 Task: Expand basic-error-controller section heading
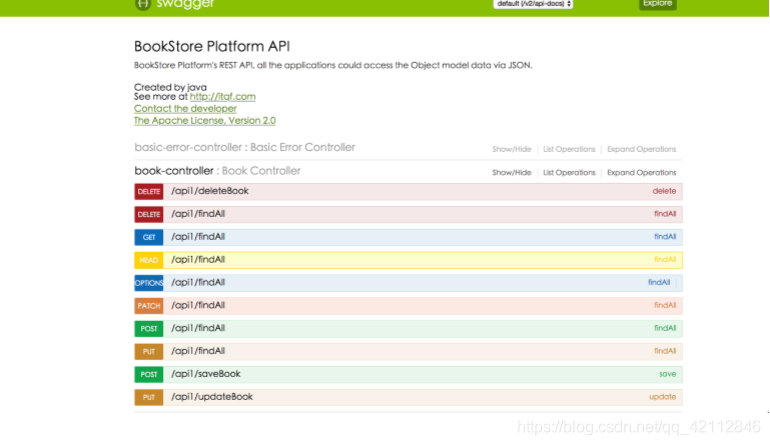point(245,147)
